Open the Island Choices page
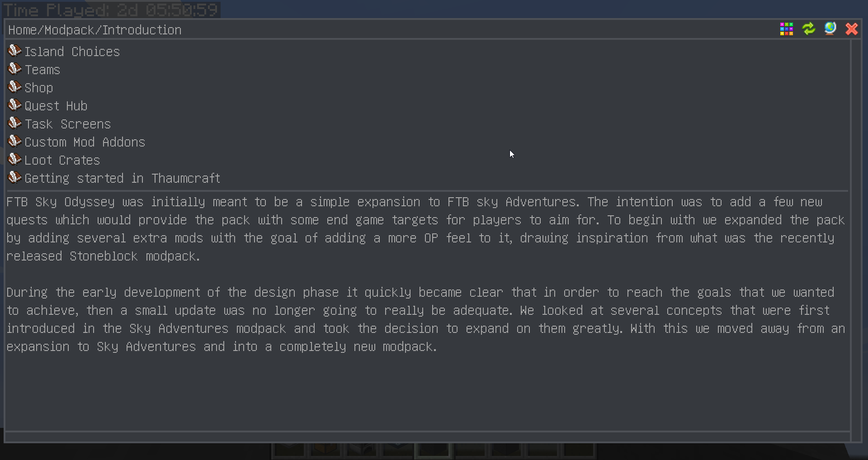 coord(72,52)
